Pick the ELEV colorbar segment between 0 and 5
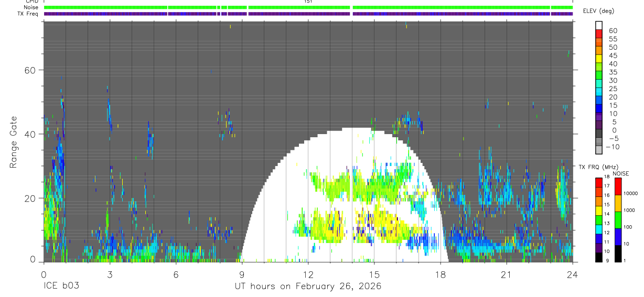Screen dimensions: 644x297 coord(599,124)
